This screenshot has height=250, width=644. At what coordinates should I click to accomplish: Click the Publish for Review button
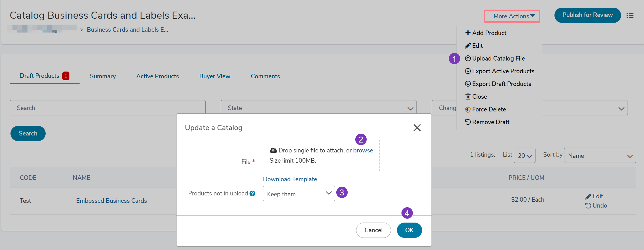587,15
